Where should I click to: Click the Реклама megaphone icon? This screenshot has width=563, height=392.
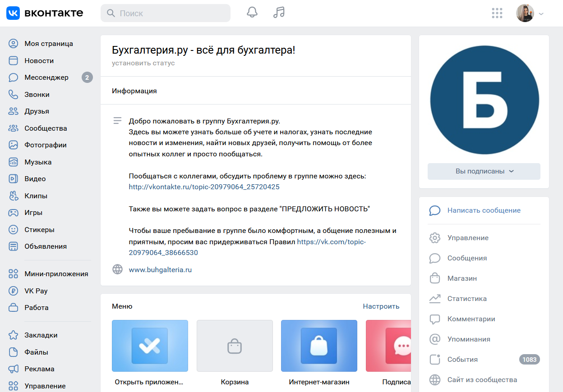click(14, 369)
